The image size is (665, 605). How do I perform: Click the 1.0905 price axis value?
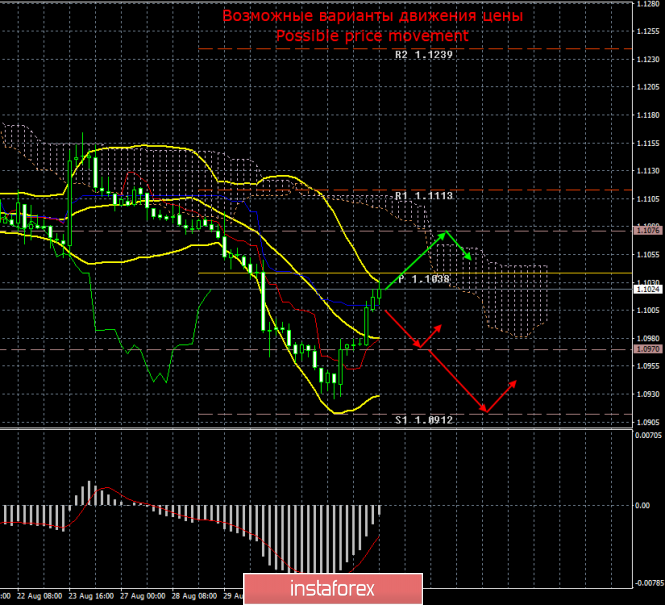(x=648, y=422)
